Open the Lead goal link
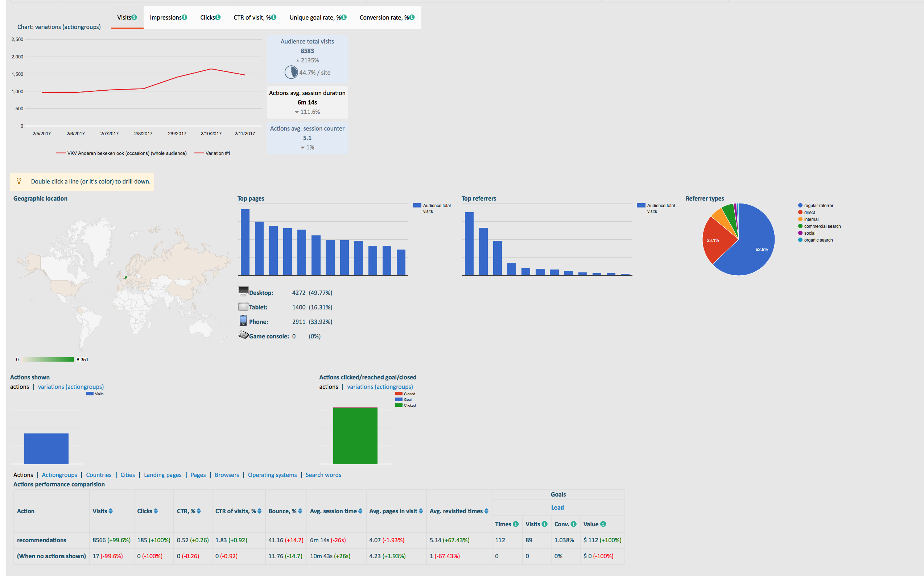 tap(557, 507)
